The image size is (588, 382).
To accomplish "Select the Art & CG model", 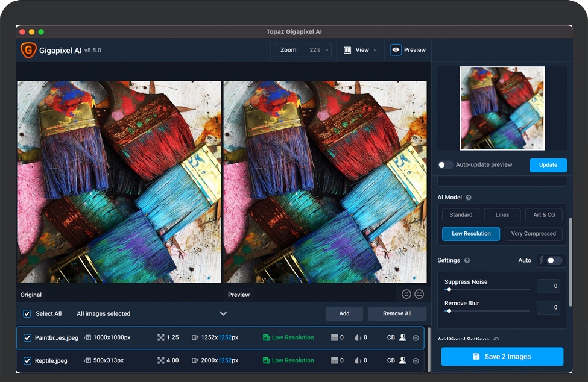I will pyautogui.click(x=544, y=214).
